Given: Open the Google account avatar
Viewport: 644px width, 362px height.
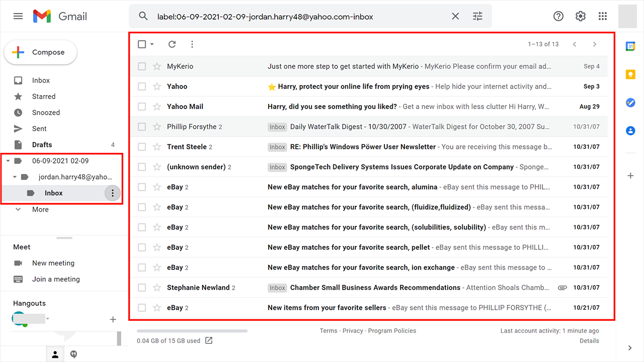Looking at the screenshot, I should coord(627,16).
